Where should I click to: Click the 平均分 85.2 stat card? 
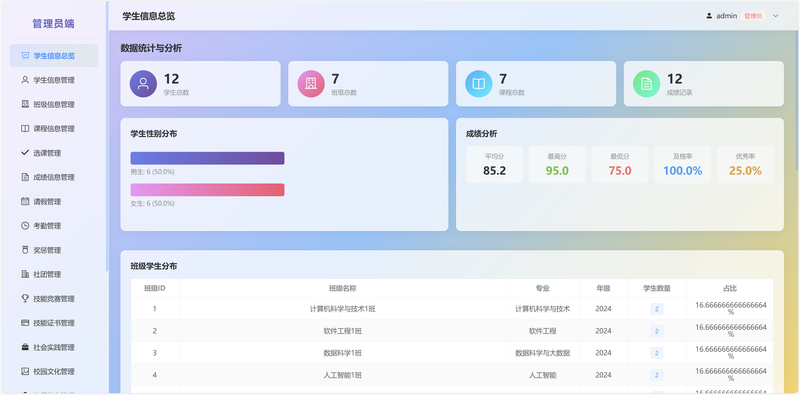pos(494,164)
